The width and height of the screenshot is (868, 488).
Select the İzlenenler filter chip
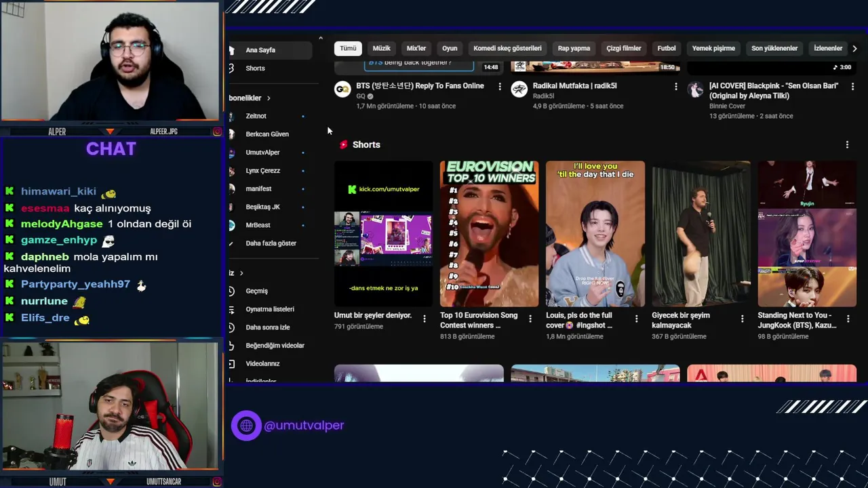coord(828,48)
